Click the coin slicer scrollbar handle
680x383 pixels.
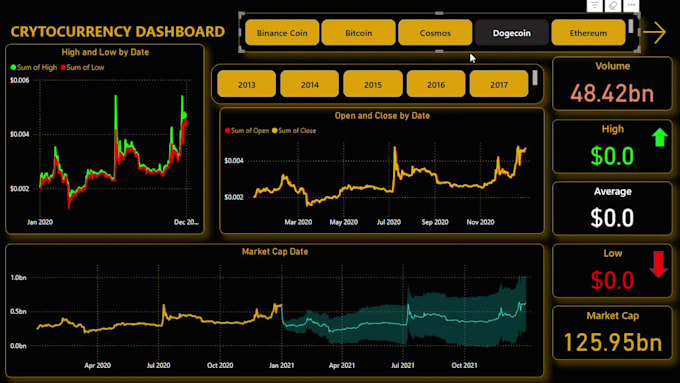pyautogui.click(x=631, y=26)
